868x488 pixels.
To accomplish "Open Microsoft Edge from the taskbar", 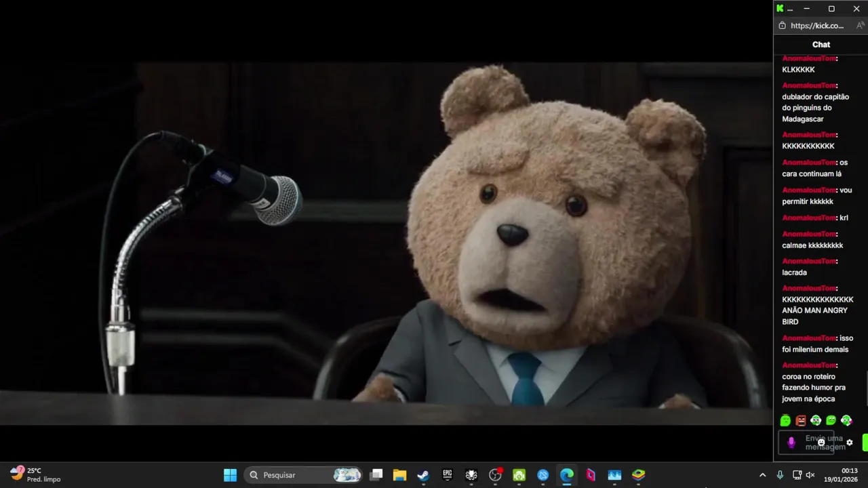I will click(567, 475).
